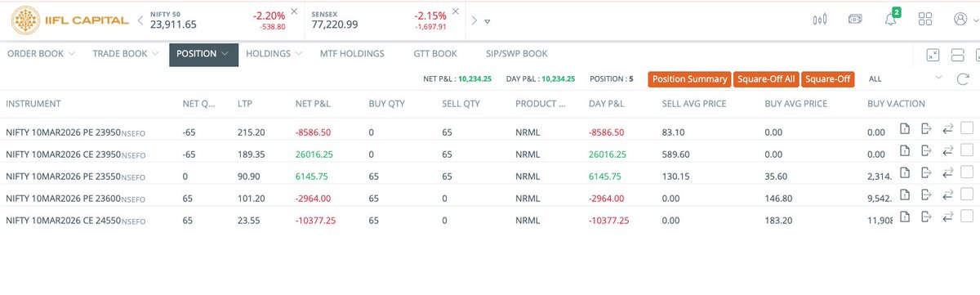Collapse the panel with the shrink arrows icon
The height and width of the screenshot is (295, 980).
933,55
